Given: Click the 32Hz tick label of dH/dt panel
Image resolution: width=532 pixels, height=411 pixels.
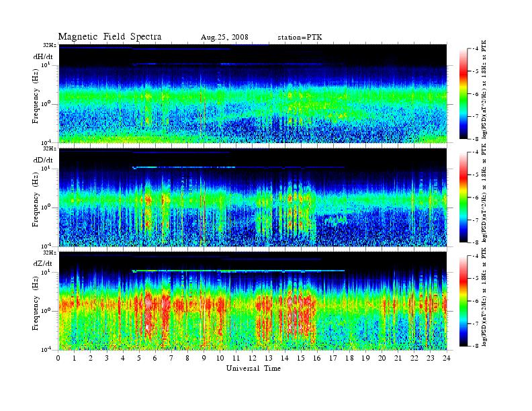Looking at the screenshot, I should click(50, 45).
